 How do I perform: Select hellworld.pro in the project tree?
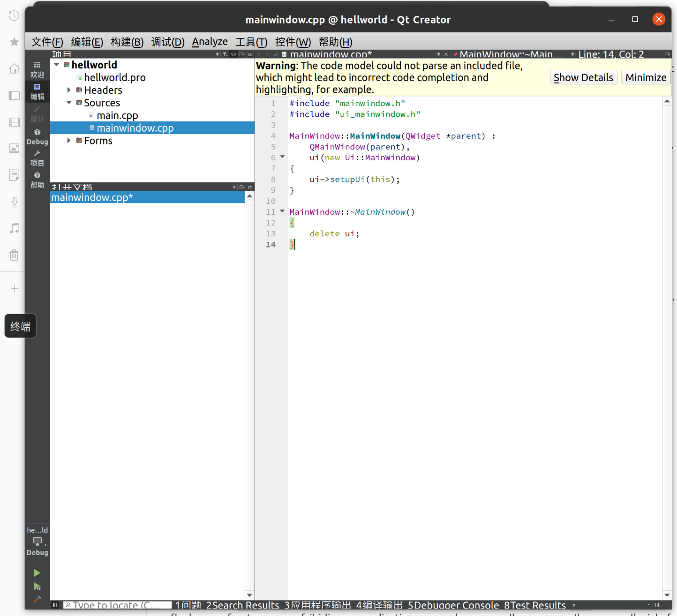tap(114, 77)
